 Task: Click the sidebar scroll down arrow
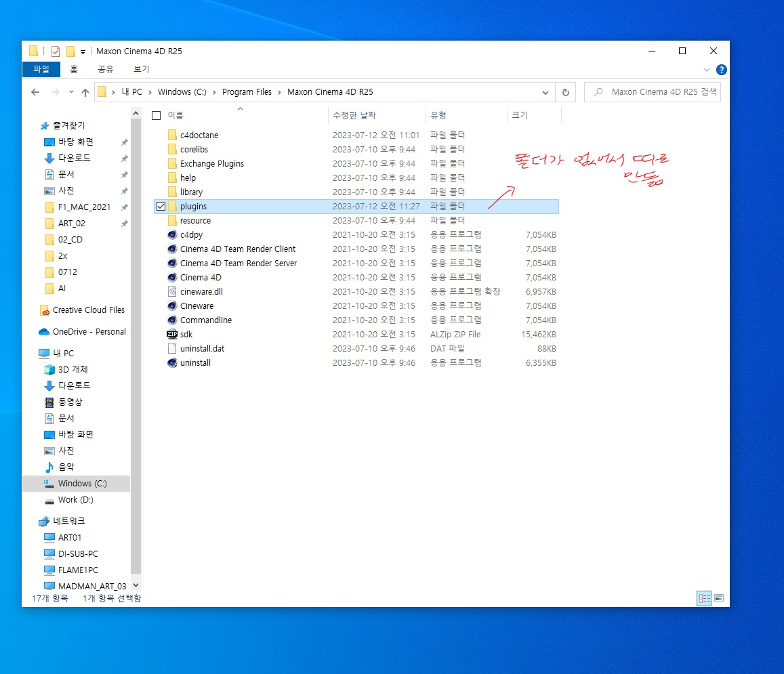coord(136,585)
